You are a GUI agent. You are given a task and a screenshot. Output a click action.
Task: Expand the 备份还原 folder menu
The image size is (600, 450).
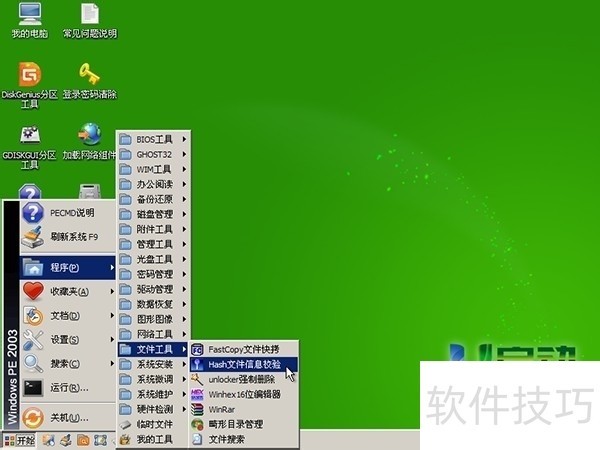pyautogui.click(x=153, y=199)
